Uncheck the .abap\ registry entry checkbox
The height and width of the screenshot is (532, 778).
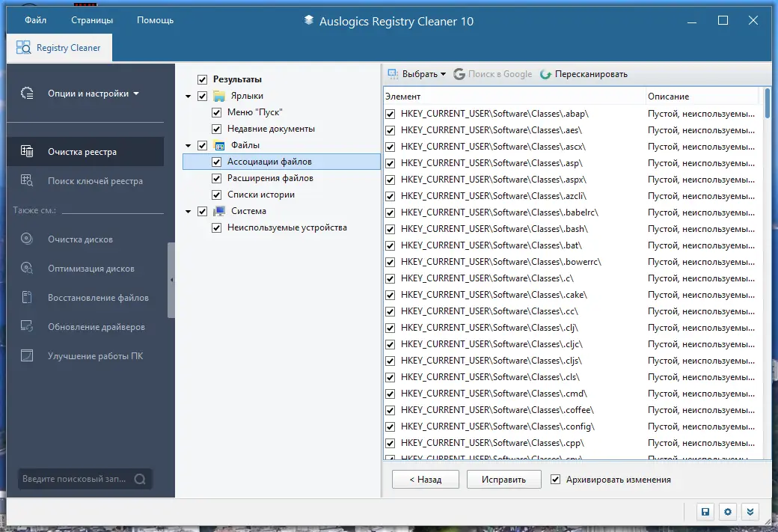click(390, 114)
